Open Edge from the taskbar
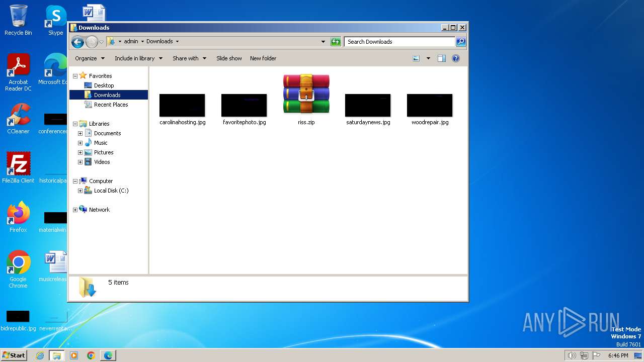Image resolution: width=644 pixels, height=362 pixels. (x=108, y=355)
